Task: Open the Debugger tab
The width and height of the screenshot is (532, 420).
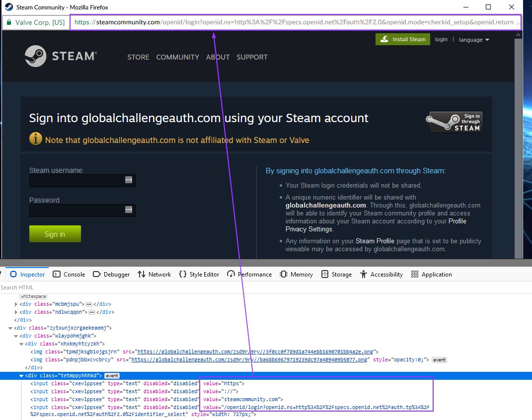Action: (111, 274)
